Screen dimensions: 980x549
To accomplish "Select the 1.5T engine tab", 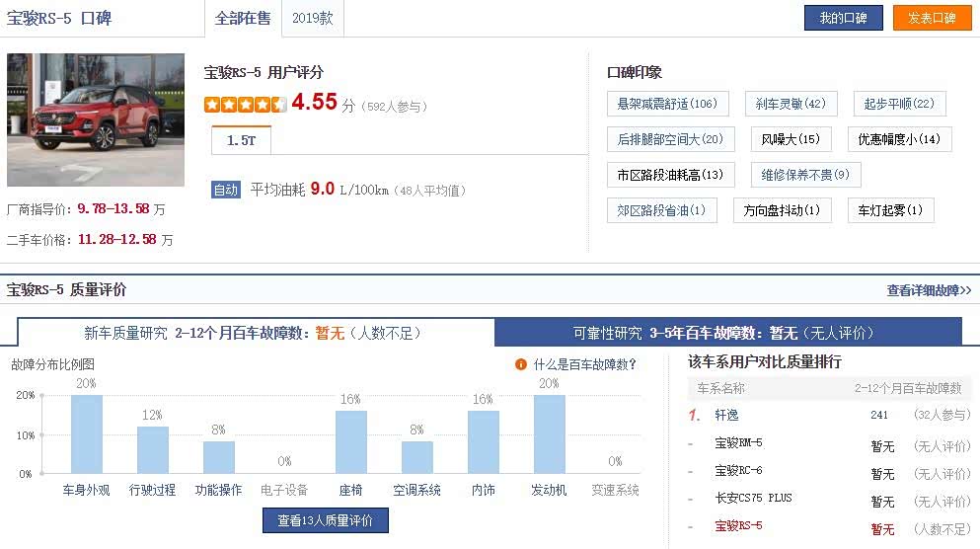I will point(241,140).
